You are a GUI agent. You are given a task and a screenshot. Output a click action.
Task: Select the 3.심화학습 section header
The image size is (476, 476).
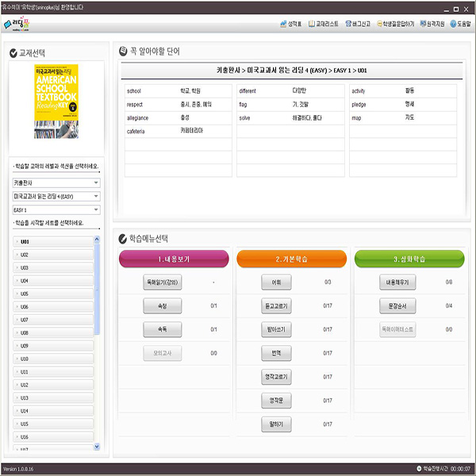coord(409,259)
